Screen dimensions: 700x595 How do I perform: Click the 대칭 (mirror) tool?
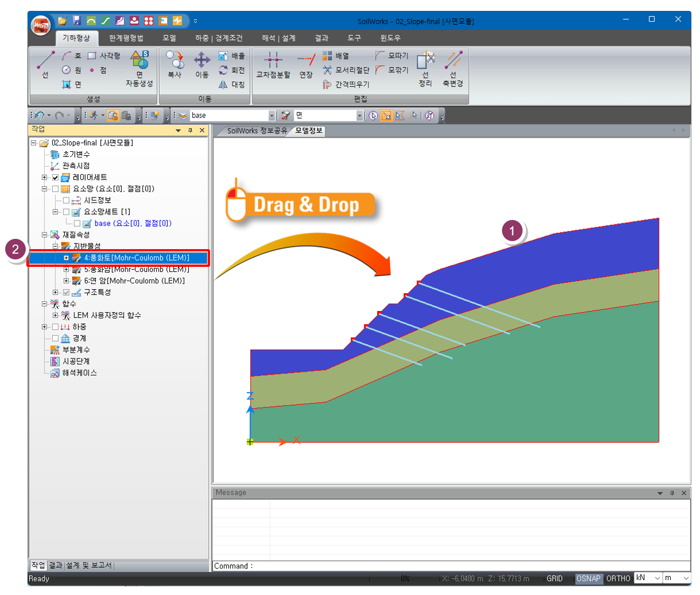232,84
